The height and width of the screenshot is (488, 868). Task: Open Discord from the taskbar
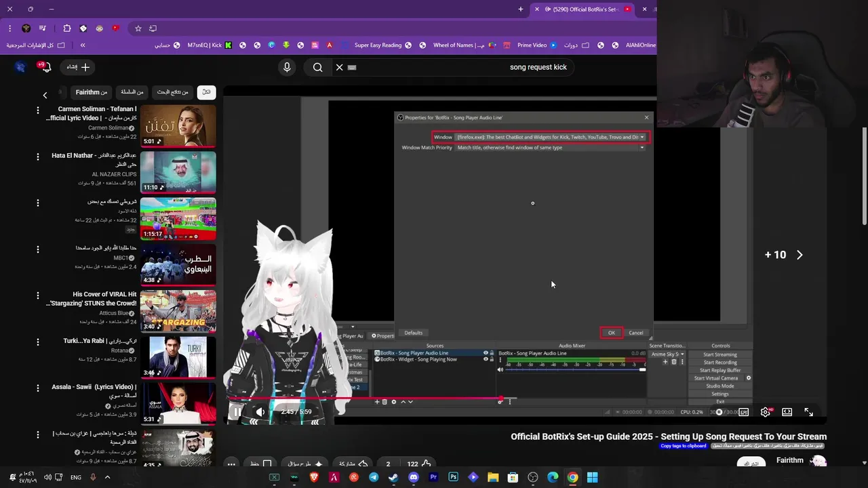(x=414, y=477)
